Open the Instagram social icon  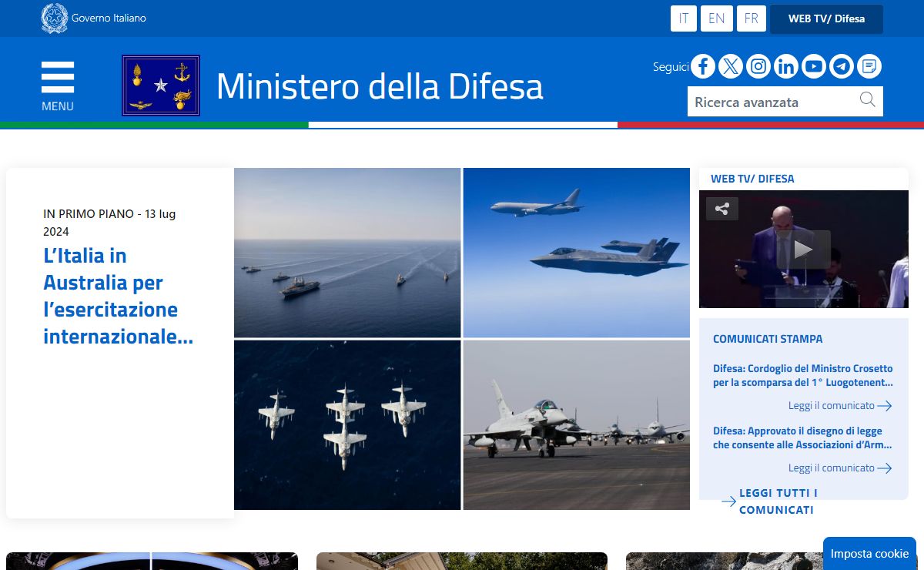758,66
